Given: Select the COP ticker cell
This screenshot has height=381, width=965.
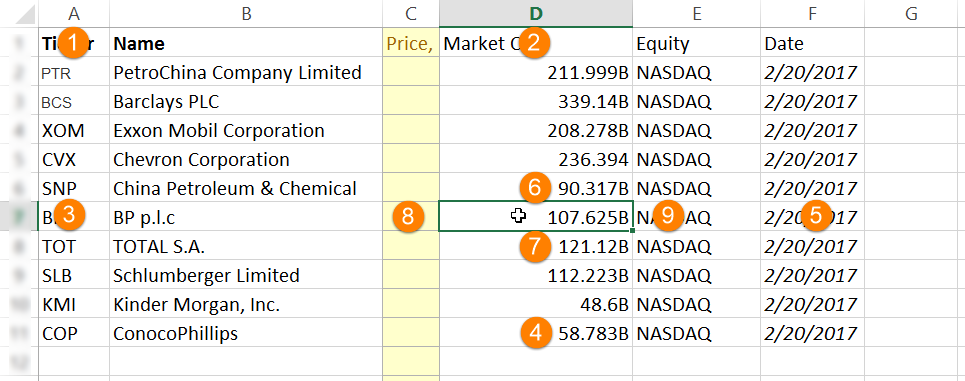Looking at the screenshot, I should click(x=74, y=333).
